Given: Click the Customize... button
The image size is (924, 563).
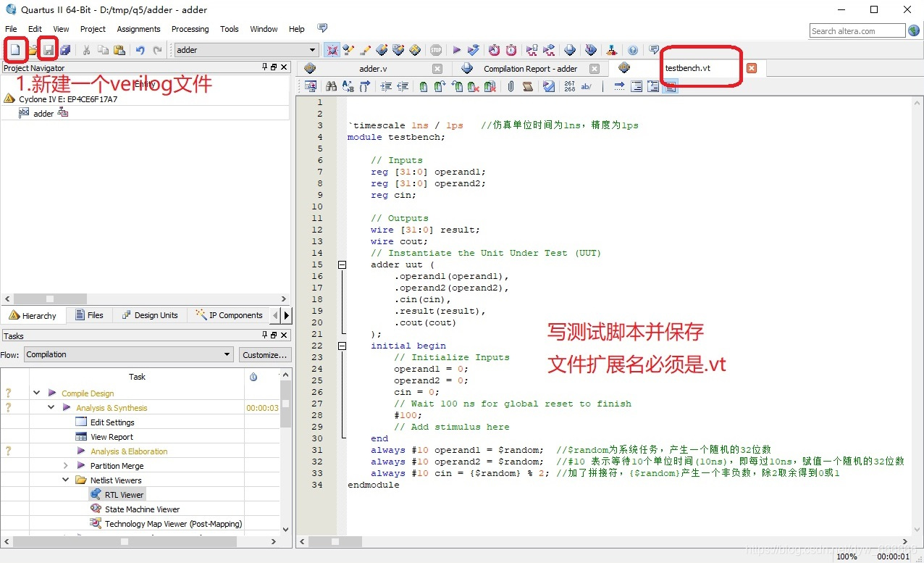Looking at the screenshot, I should coord(265,355).
